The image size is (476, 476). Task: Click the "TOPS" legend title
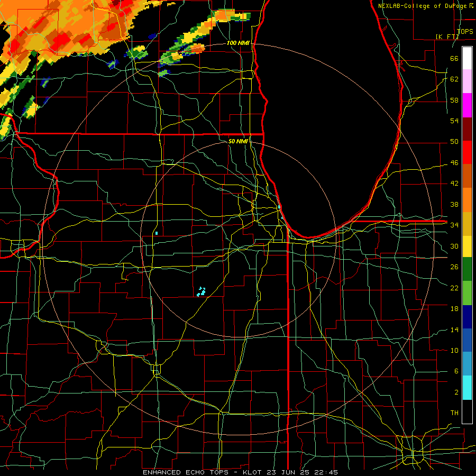[x=465, y=31]
